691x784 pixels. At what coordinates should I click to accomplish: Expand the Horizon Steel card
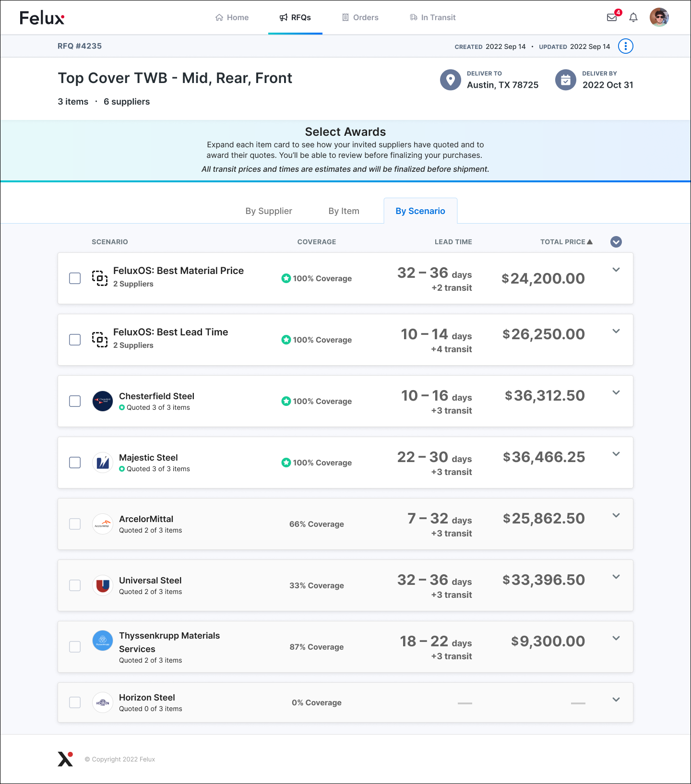[x=616, y=700]
